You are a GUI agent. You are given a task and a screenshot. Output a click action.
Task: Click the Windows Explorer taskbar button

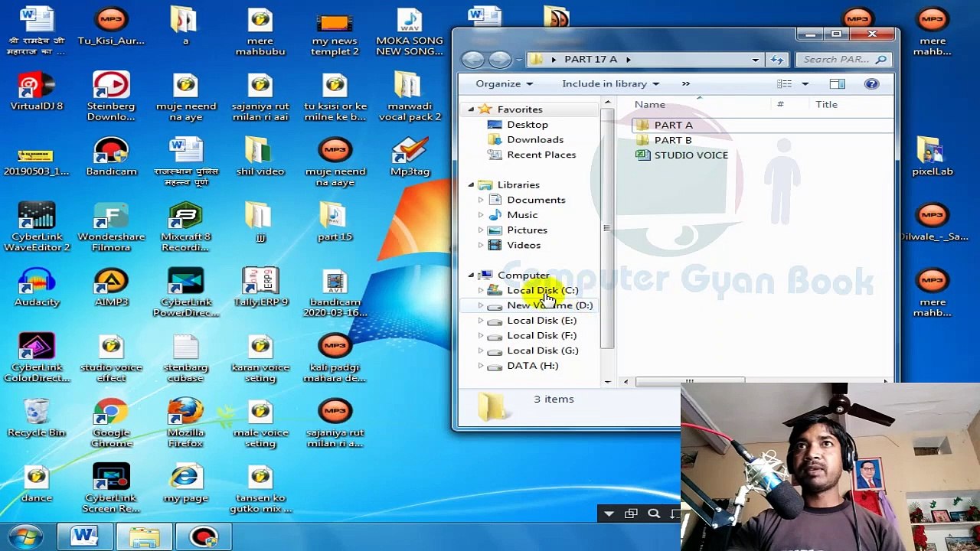pos(144,536)
